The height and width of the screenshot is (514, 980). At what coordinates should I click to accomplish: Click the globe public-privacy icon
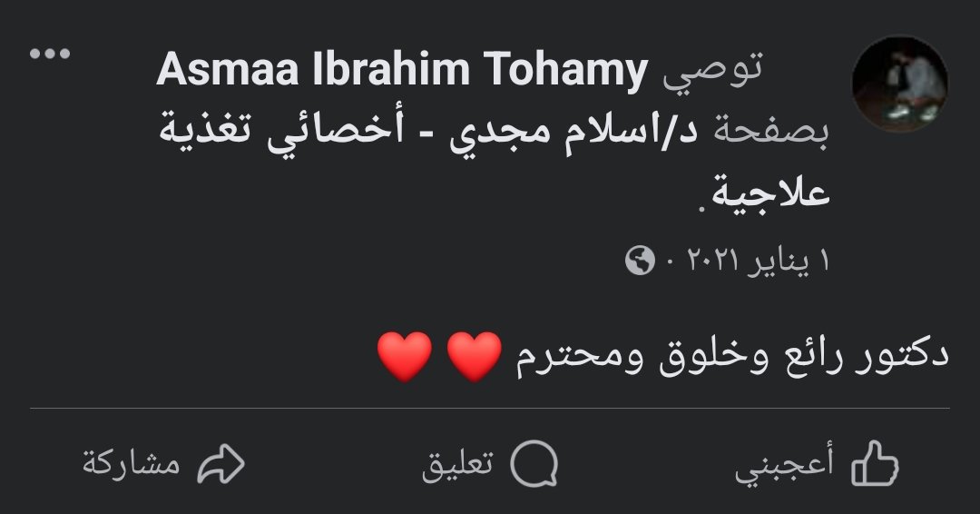(x=640, y=262)
